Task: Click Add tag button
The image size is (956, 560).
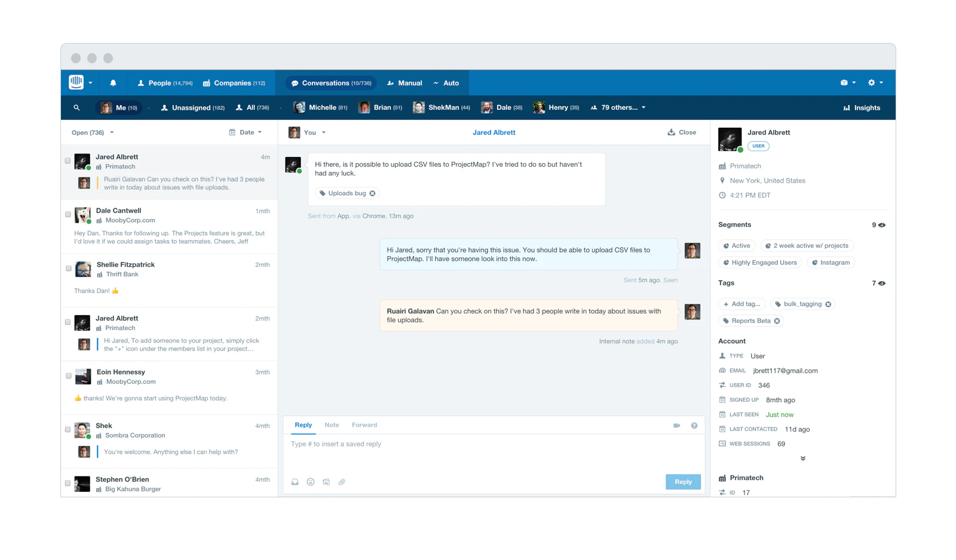Action: (x=741, y=304)
